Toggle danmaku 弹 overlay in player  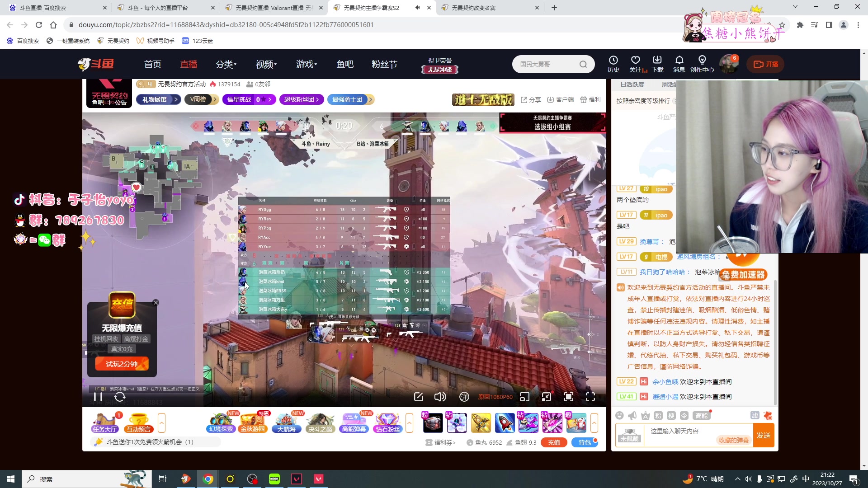pos(464,397)
